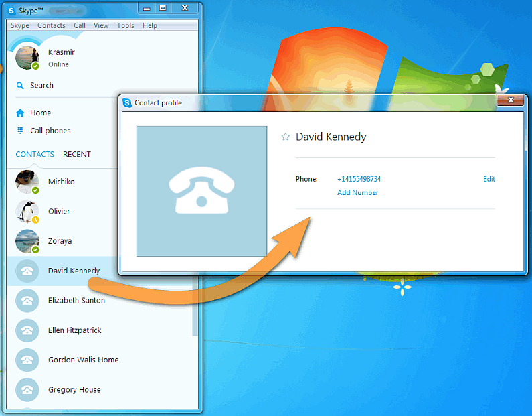This screenshot has width=532, height=416.
Task: Open the Contacts menu
Action: 52,26
